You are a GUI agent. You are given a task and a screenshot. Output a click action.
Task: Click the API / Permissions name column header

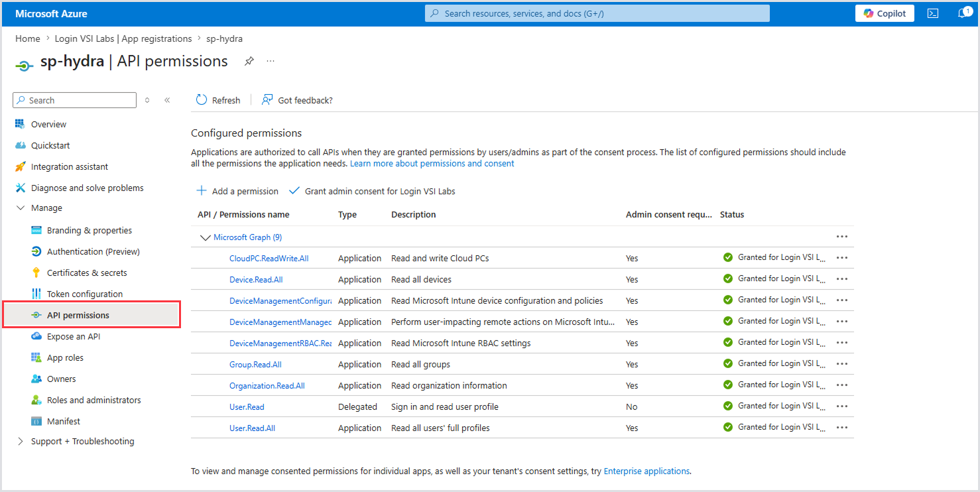pos(243,214)
